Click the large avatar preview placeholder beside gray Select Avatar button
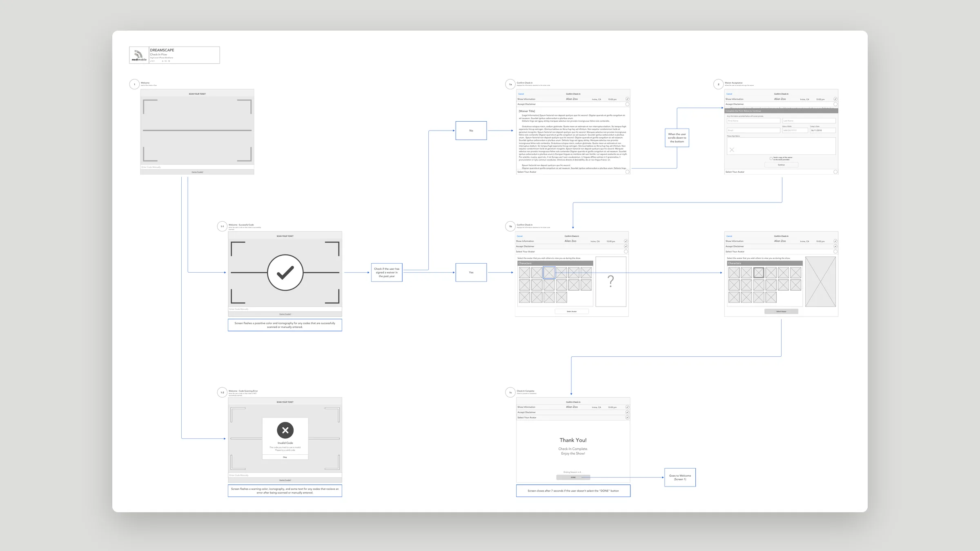 pyautogui.click(x=820, y=281)
